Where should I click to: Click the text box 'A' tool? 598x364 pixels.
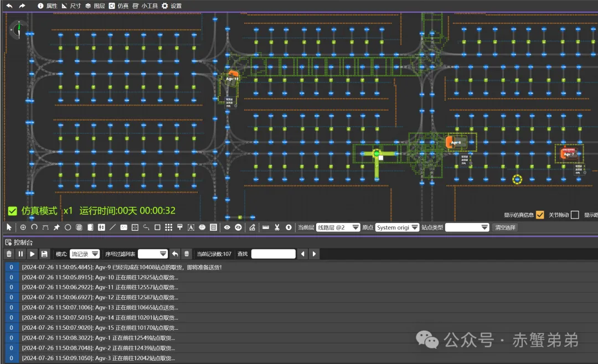tap(191, 227)
